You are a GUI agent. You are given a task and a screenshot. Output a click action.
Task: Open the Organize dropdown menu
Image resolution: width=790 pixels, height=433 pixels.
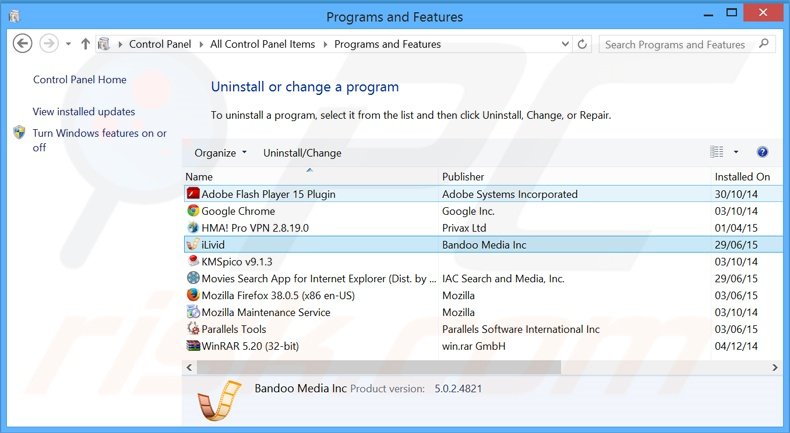221,153
